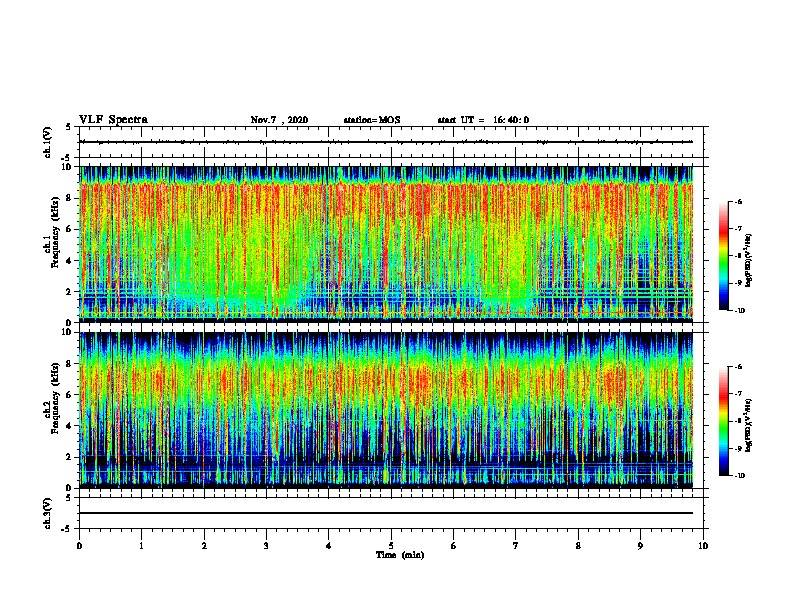
Task: Click the ch.1 frequency axis tick "4"
Action: pos(70,261)
